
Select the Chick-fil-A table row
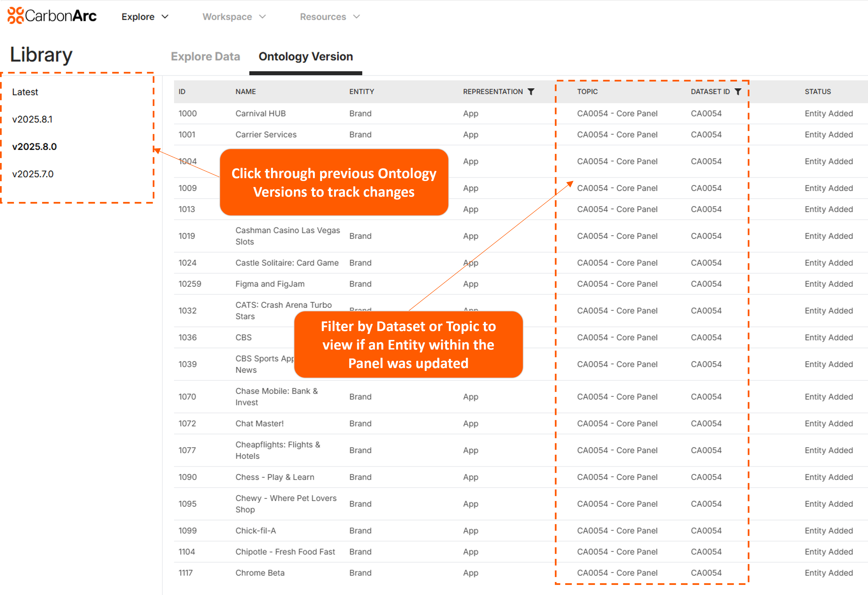tap(255, 531)
